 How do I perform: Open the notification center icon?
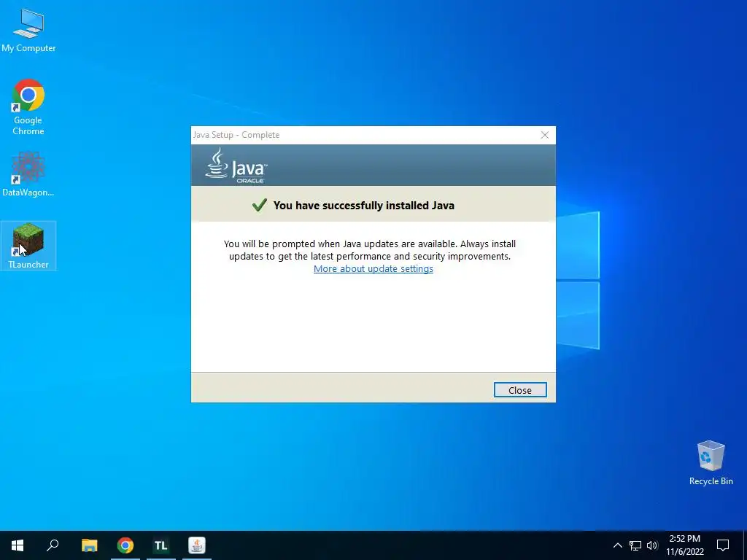[723, 545]
